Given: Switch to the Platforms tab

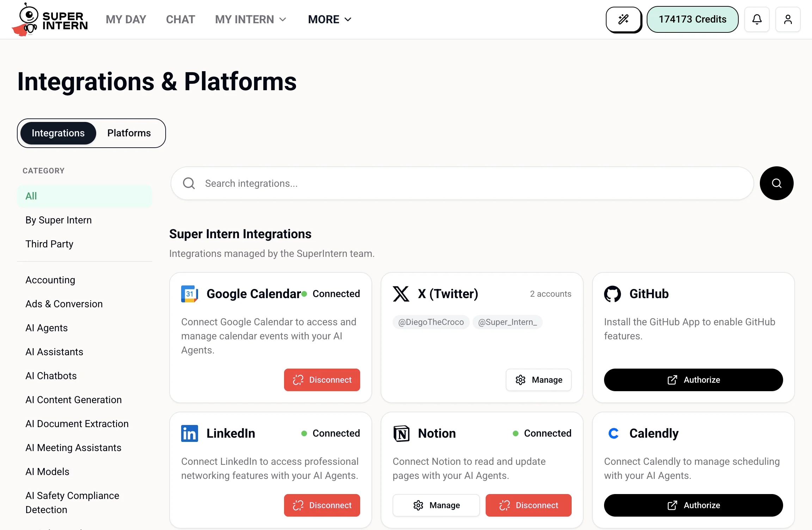Looking at the screenshot, I should [129, 133].
